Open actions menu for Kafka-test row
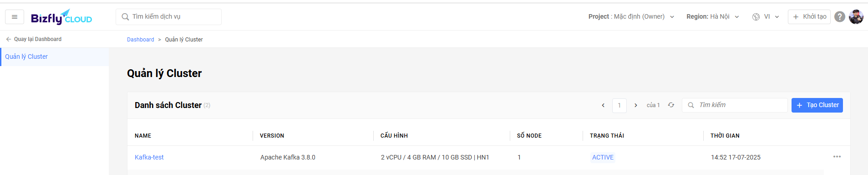Image resolution: width=868 pixels, height=175 pixels. tap(837, 157)
